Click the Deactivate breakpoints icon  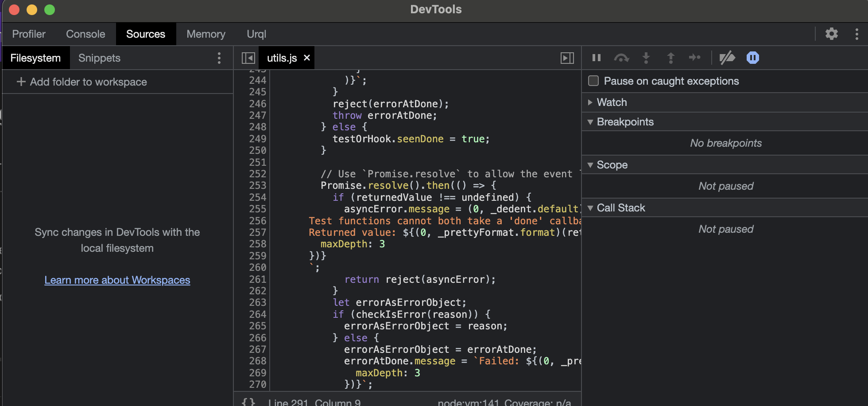[x=727, y=58]
